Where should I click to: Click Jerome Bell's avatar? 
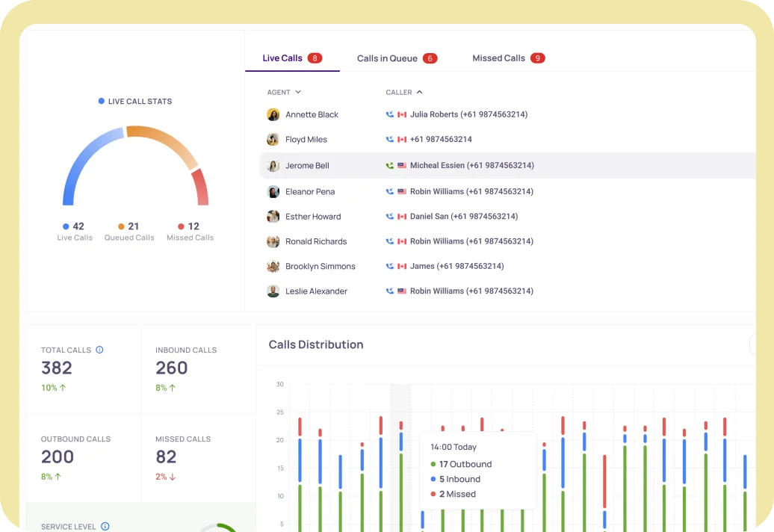coord(273,166)
